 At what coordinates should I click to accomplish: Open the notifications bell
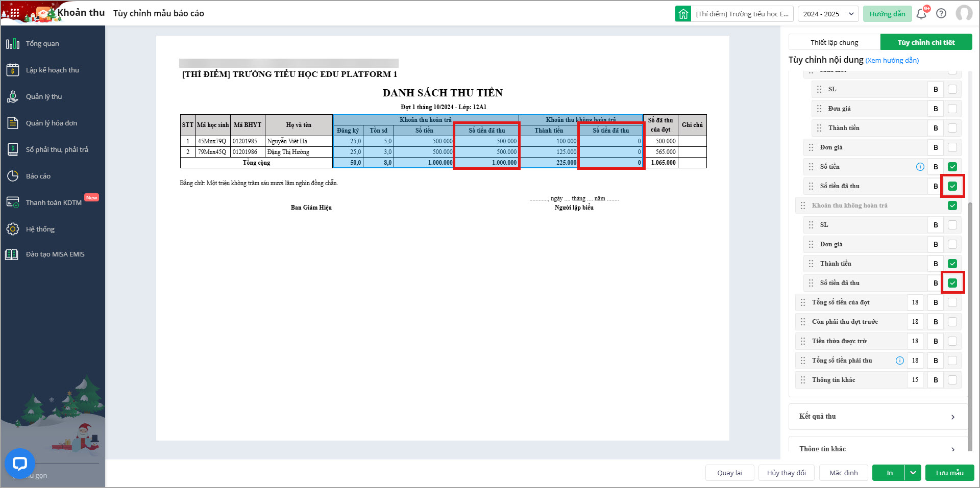[x=921, y=14]
